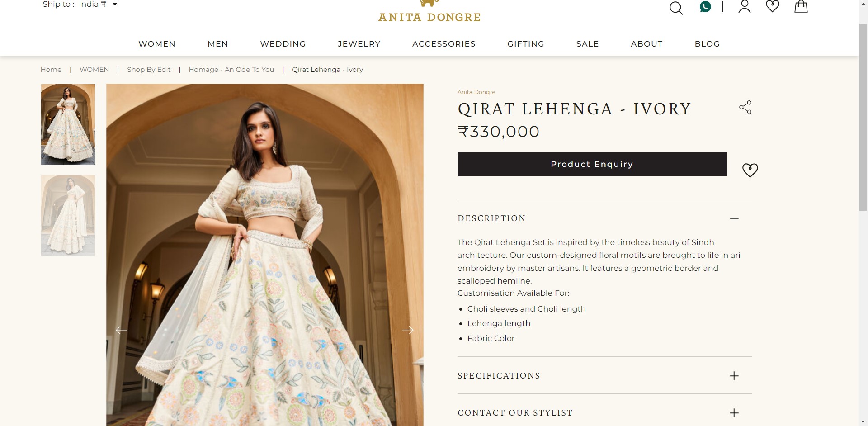Open the search magnifier icon

[x=676, y=8]
